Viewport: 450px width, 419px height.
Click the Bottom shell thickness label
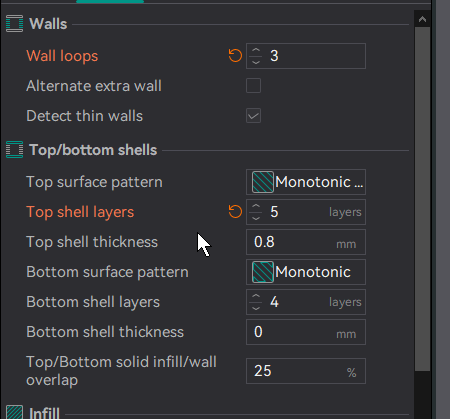(x=105, y=332)
